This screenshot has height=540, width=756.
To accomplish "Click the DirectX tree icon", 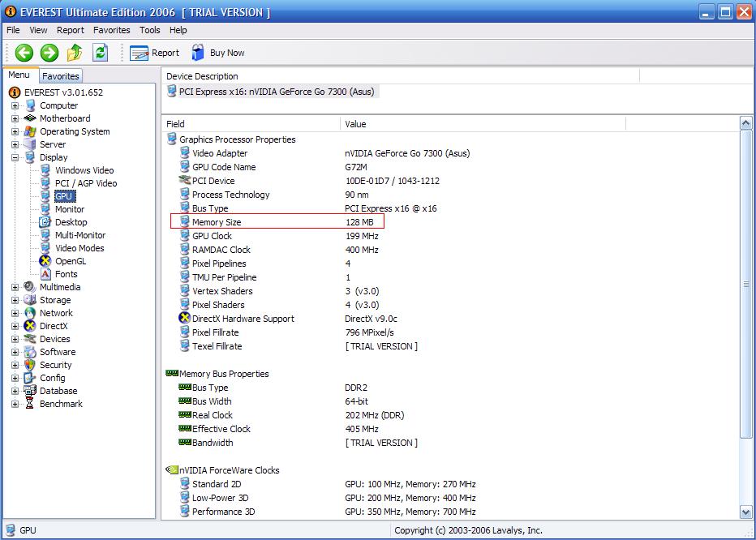I will click(x=30, y=326).
